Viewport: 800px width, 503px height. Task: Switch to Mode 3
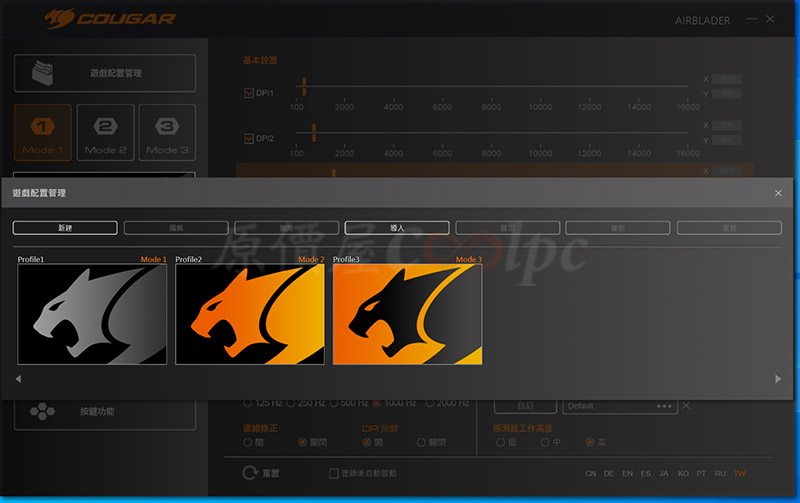coord(167,133)
